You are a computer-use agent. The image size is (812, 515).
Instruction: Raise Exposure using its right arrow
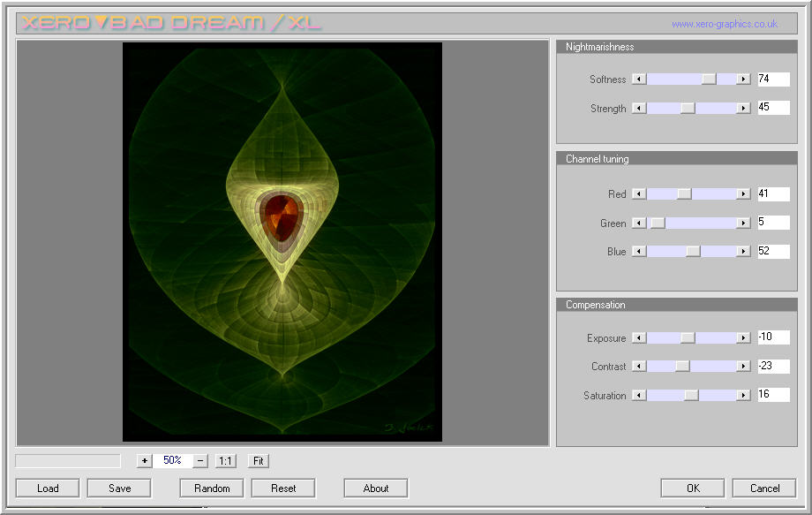[744, 337]
